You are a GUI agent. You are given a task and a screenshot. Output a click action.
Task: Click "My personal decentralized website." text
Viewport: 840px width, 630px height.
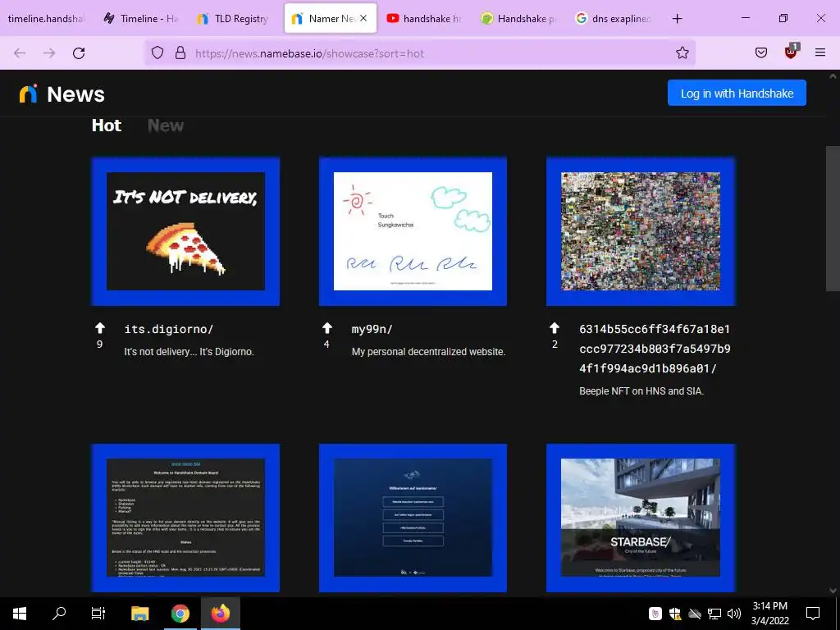click(x=428, y=352)
